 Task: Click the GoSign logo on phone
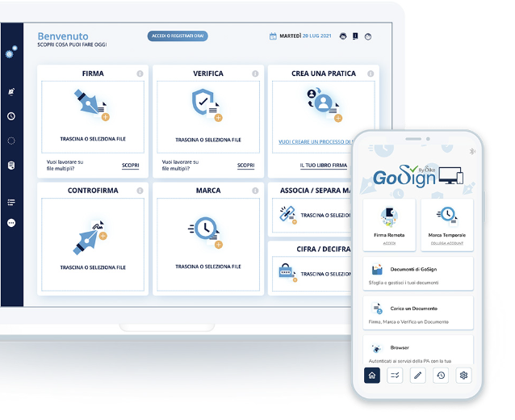coord(418,176)
